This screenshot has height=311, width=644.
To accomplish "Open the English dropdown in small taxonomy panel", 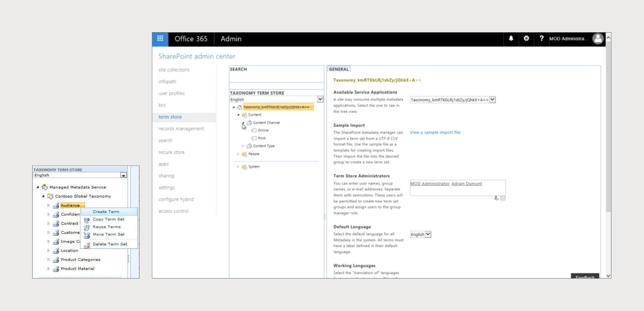I will pyautogui.click(x=124, y=175).
